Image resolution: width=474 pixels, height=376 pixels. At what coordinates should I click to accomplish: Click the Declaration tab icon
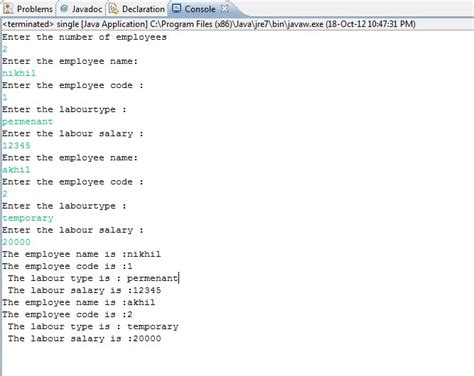click(x=114, y=9)
